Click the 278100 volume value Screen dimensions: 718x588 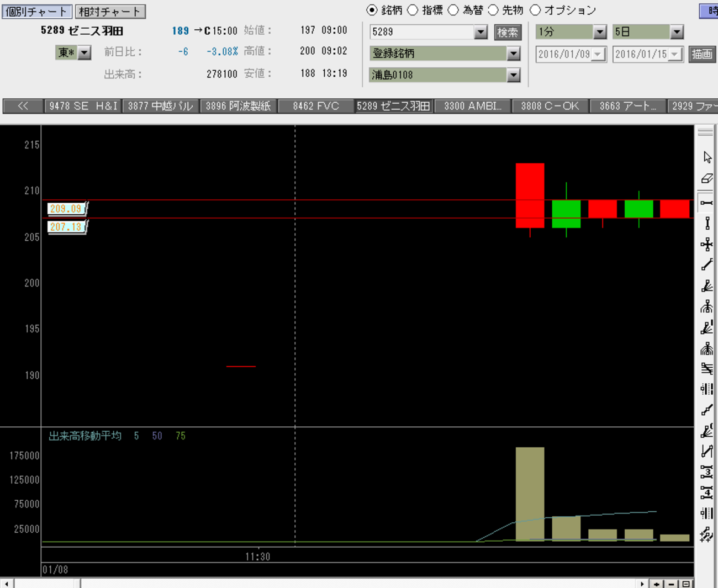click(x=221, y=73)
